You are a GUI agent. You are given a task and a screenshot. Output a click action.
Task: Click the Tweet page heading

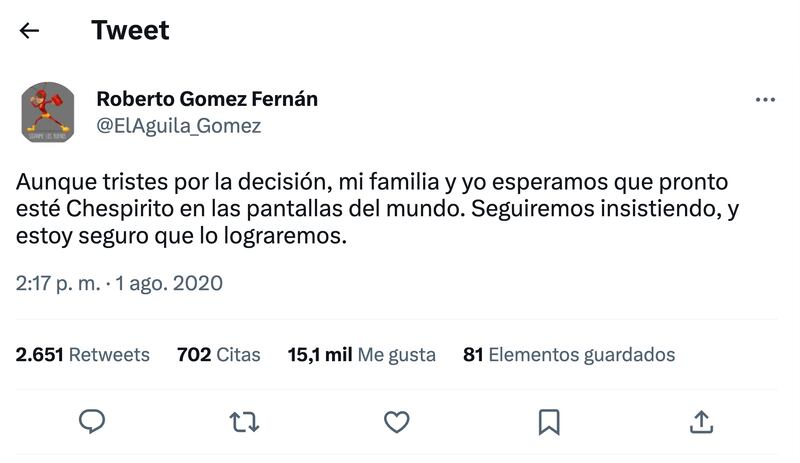click(130, 30)
